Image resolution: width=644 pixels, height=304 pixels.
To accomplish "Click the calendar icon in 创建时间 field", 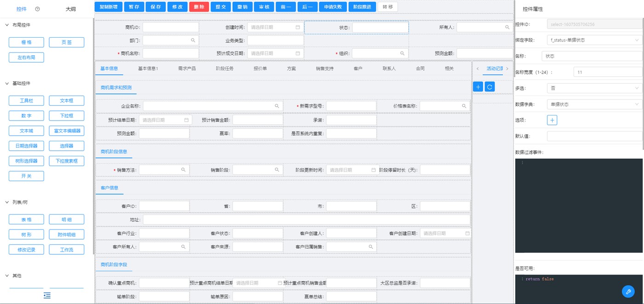I will [298, 28].
